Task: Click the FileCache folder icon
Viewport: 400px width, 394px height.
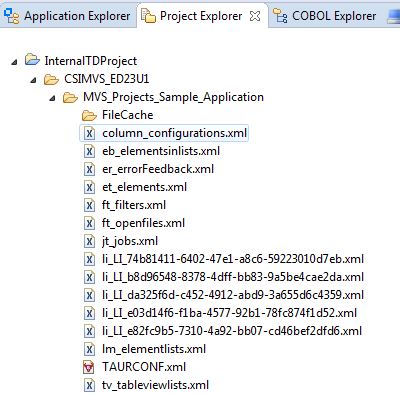Action: point(89,115)
